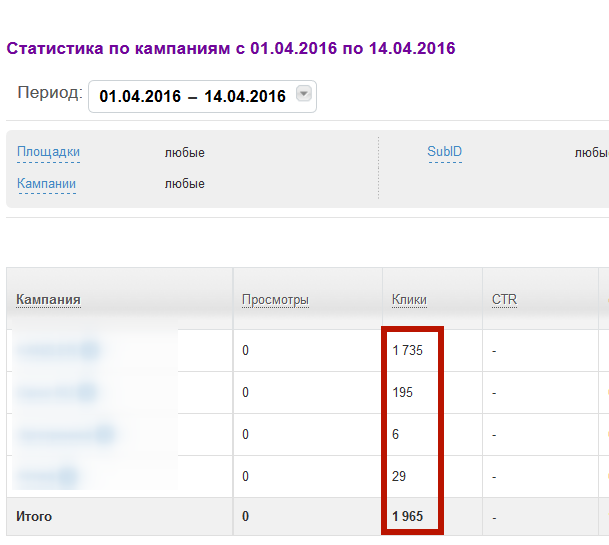Click the clicks value 6
This screenshot has height=545, width=609.
click(395, 434)
